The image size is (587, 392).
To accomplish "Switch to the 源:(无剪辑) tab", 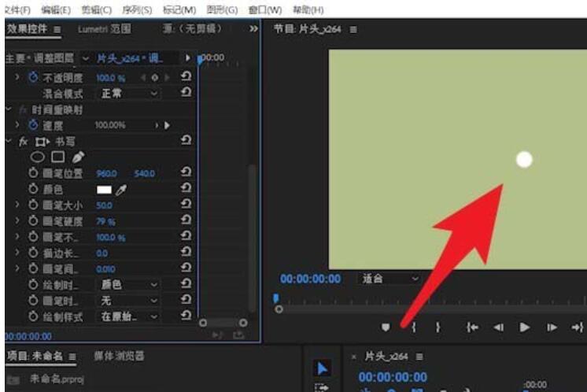I will click(x=193, y=28).
